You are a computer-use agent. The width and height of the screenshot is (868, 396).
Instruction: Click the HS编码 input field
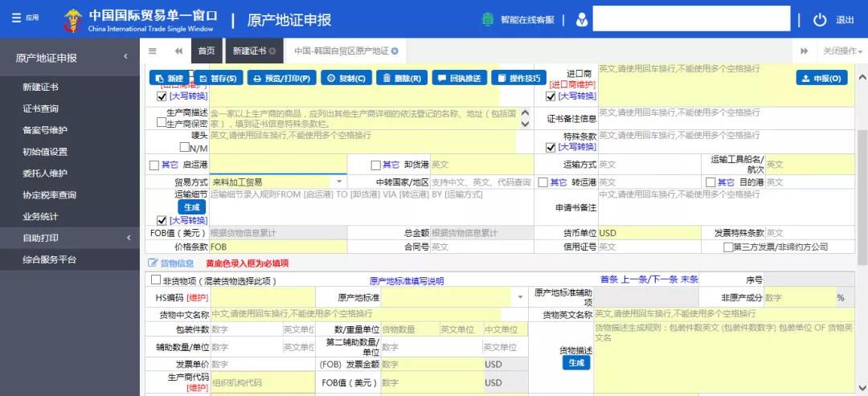click(x=262, y=297)
